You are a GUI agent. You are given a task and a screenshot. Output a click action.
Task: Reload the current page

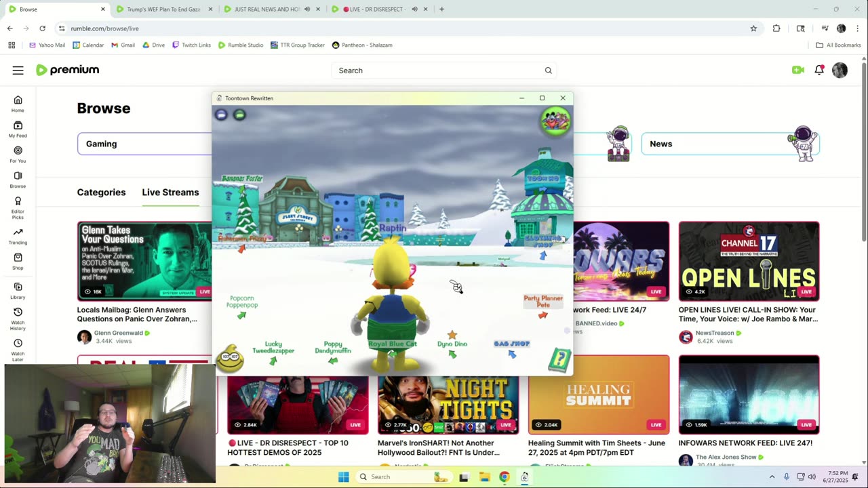tap(42, 28)
